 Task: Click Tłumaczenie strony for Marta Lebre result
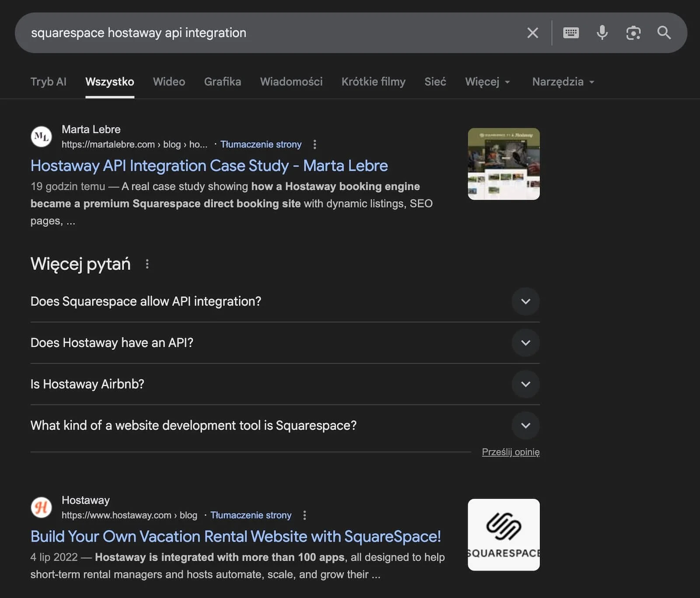coord(261,144)
